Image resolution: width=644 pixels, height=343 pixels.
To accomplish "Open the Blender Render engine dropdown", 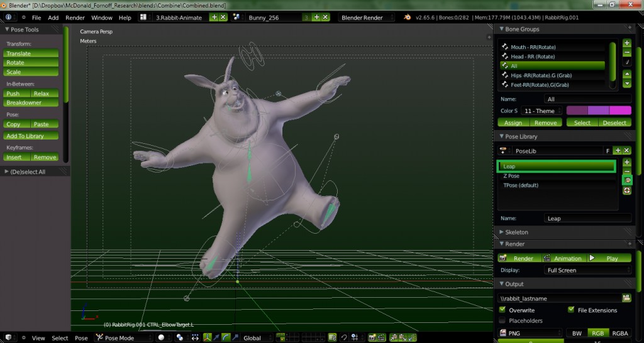I will 367,17.
